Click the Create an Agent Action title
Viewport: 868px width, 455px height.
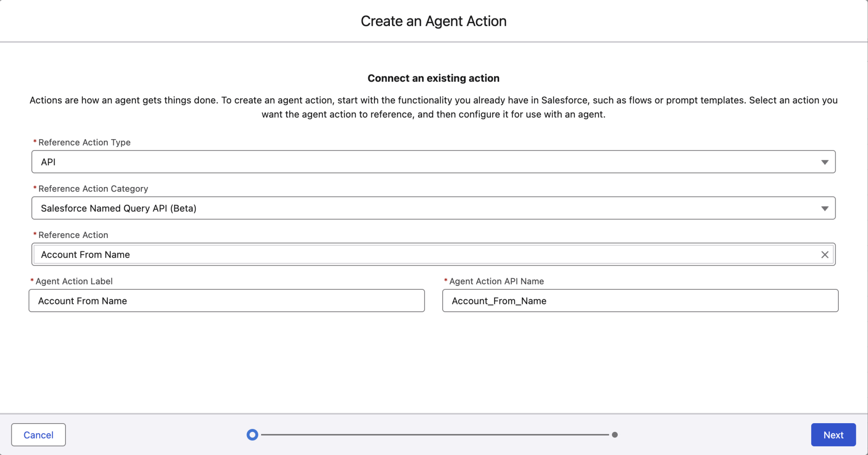(434, 21)
